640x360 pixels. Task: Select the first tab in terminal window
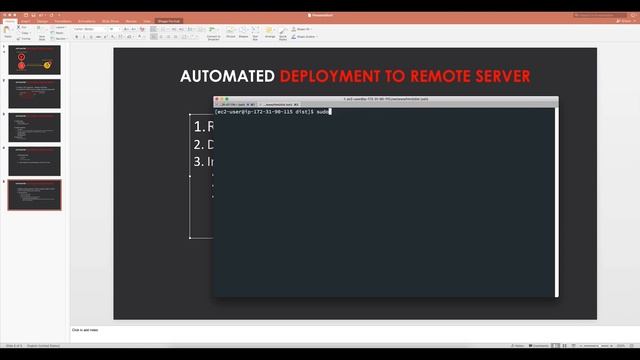pos(236,104)
